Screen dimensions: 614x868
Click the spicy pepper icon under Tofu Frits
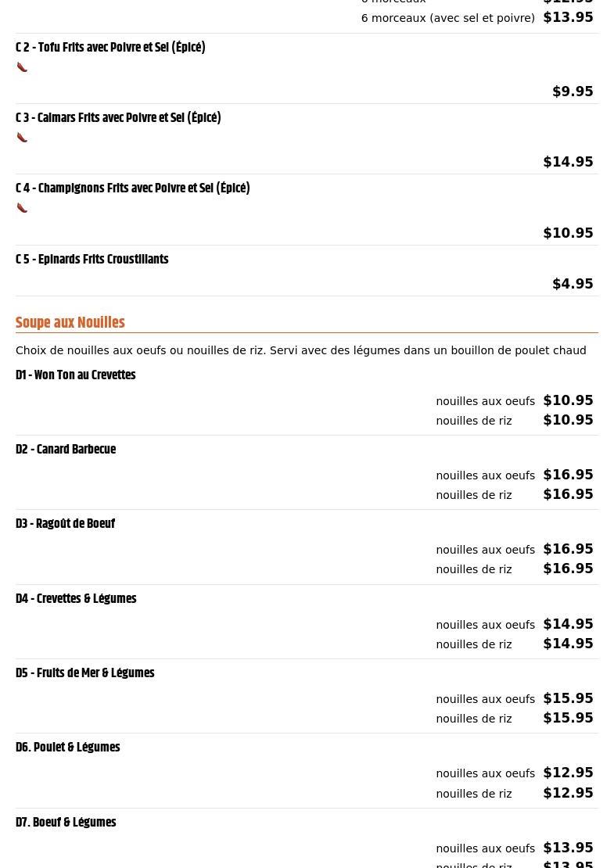coord(22,67)
